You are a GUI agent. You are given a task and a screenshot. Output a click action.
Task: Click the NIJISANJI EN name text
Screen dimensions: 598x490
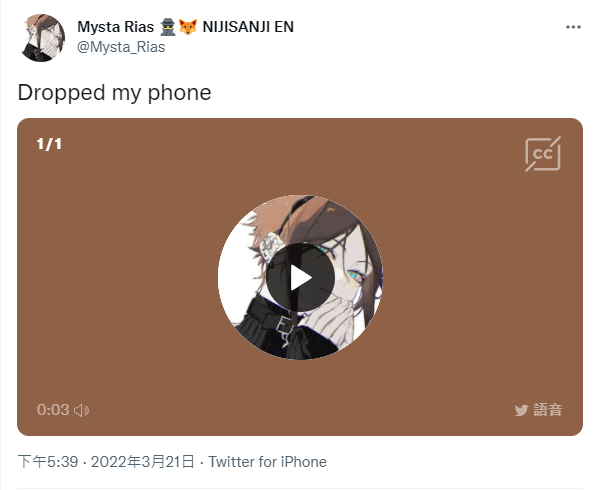[x=248, y=27]
